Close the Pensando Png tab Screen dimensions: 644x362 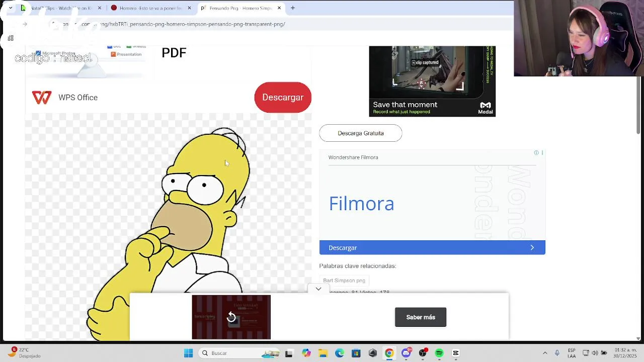pos(279,8)
